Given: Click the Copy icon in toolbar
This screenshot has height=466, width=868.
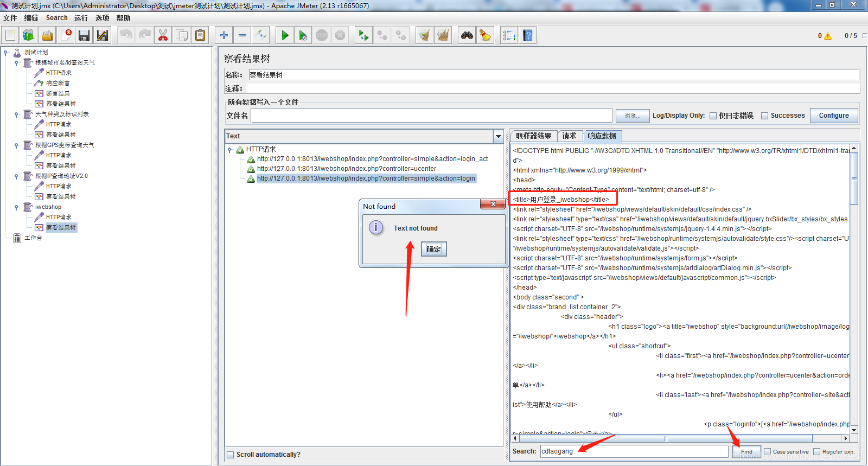Looking at the screenshot, I should pyautogui.click(x=182, y=36).
